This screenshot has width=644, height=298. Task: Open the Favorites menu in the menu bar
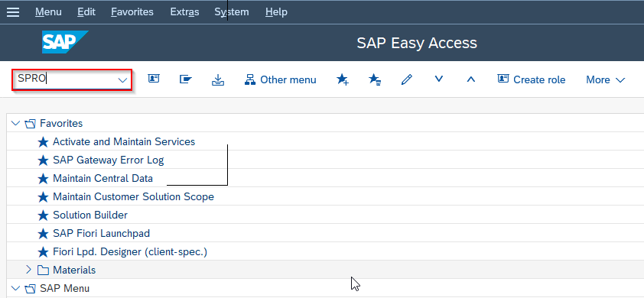tap(132, 12)
